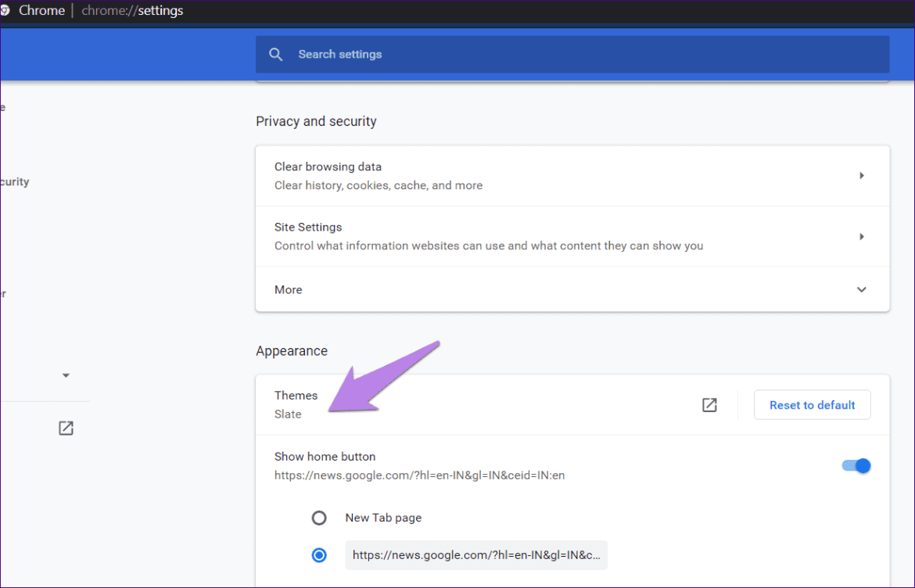Click the Privacy and security heading
Viewport: 915px width, 588px height.
point(316,121)
